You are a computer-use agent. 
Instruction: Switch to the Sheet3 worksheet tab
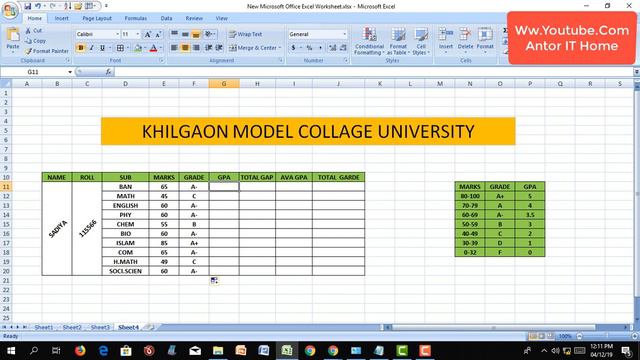tap(100, 327)
